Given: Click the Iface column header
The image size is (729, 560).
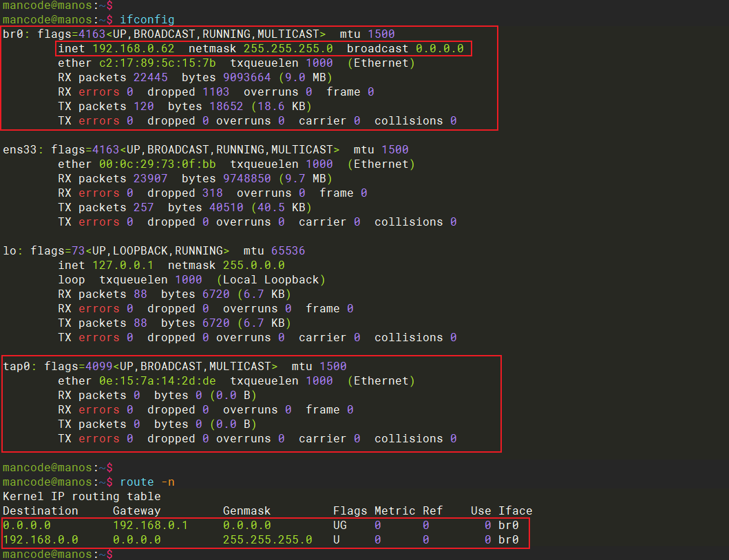Looking at the screenshot, I should (x=515, y=511).
